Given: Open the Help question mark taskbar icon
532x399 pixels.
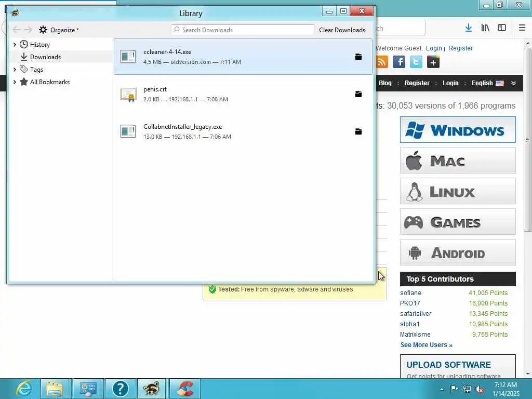Looking at the screenshot, I should click(x=121, y=389).
